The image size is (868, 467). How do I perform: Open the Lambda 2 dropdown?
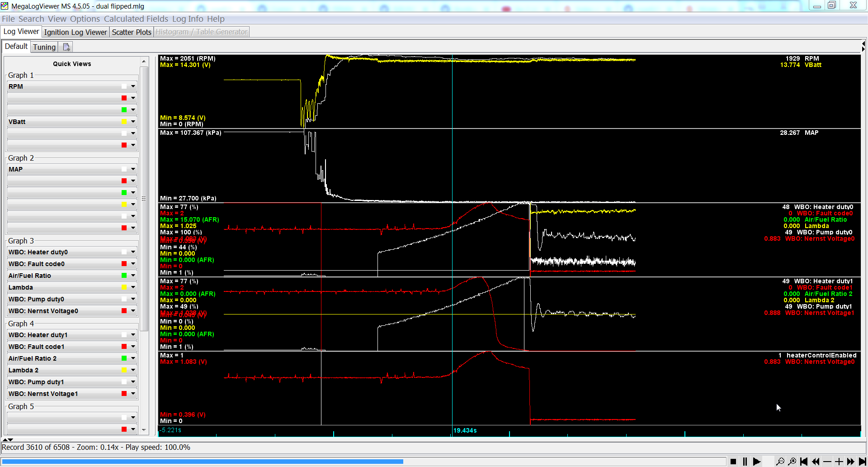point(133,370)
